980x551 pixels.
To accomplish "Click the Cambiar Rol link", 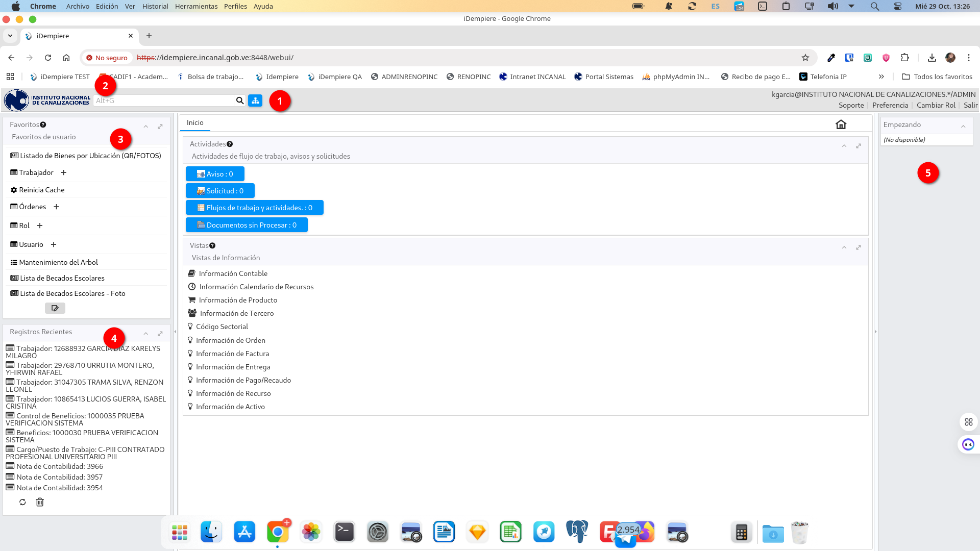I will tap(936, 105).
